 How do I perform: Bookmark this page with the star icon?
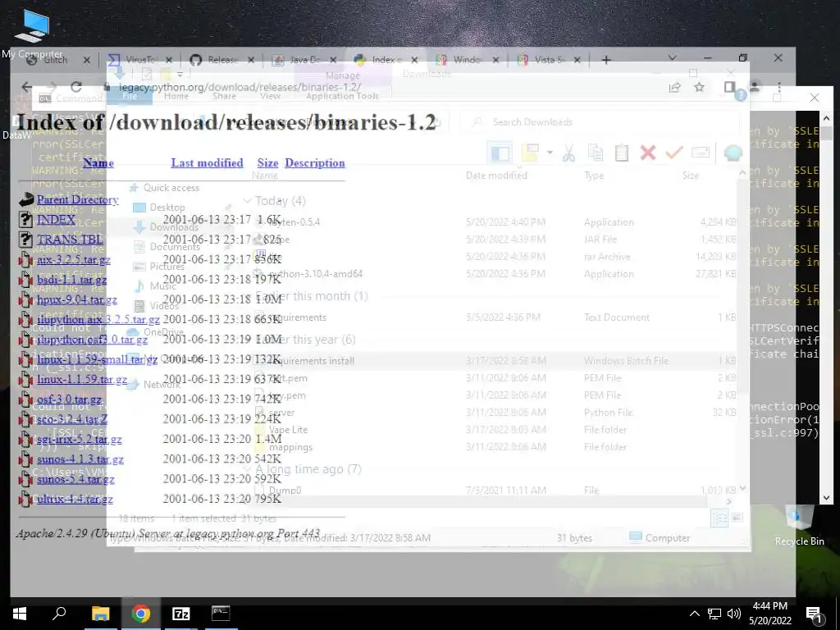(x=699, y=87)
